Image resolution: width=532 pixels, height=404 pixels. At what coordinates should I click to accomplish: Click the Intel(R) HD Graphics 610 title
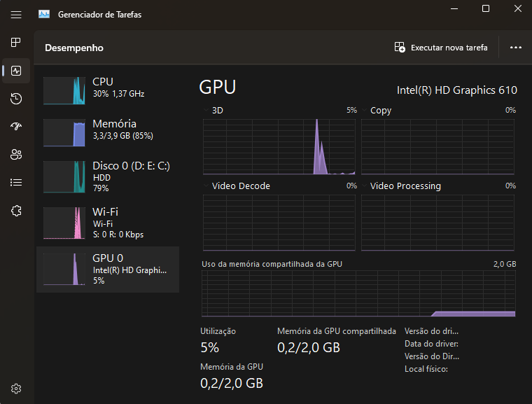coord(456,90)
